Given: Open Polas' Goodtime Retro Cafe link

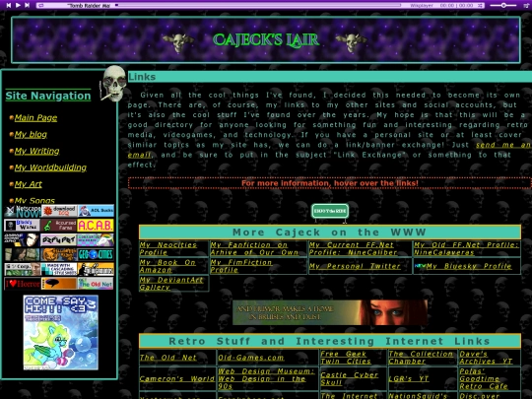Looking at the screenshot, I should 484,378.
